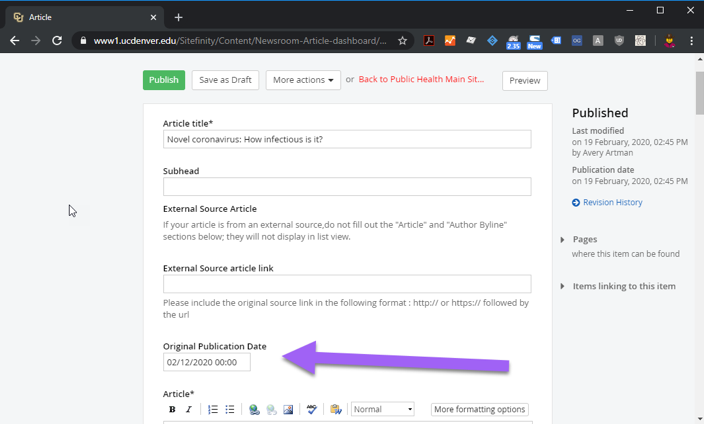Screen dimensions: 704x424
Task: Insert a bulleted list
Action: (230, 409)
